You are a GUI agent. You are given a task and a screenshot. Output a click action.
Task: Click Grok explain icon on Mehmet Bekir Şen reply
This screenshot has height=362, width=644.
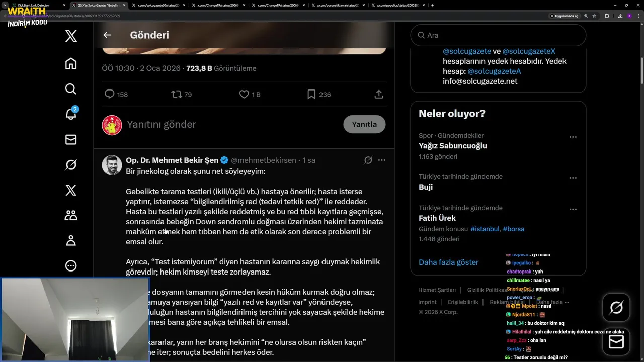pos(368,160)
